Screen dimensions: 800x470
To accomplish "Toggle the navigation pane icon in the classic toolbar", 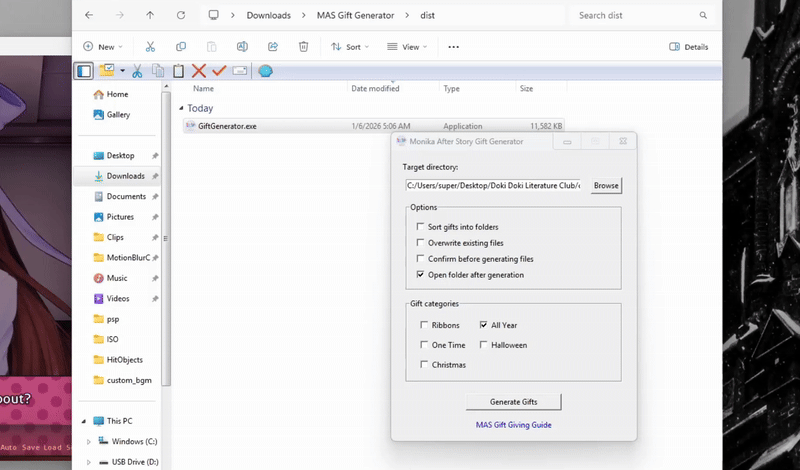I will point(84,71).
